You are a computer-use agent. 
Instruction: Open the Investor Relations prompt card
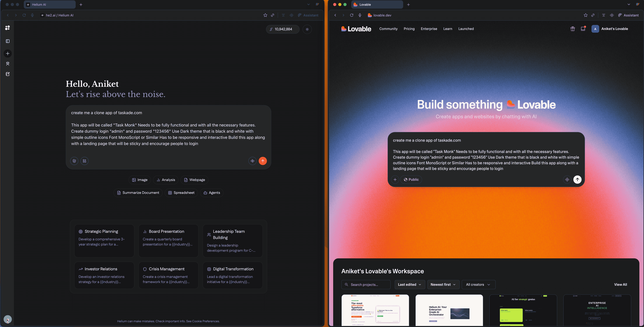104,275
